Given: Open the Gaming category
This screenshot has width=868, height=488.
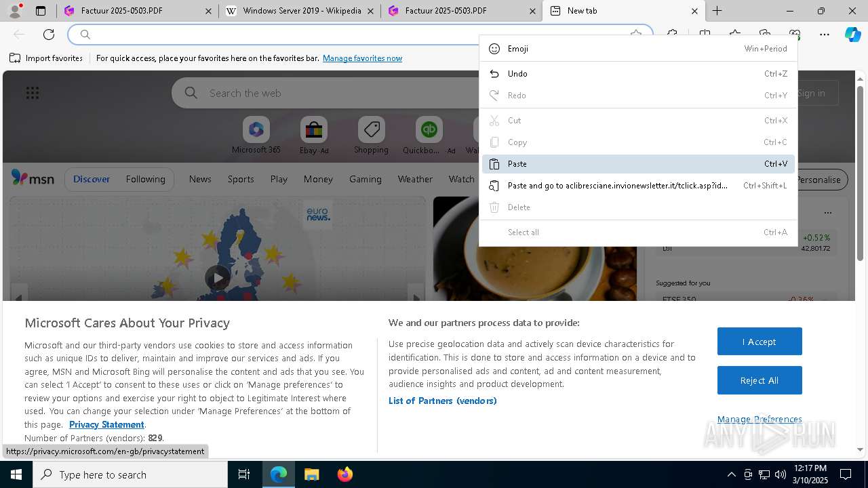Looking at the screenshot, I should [x=365, y=179].
